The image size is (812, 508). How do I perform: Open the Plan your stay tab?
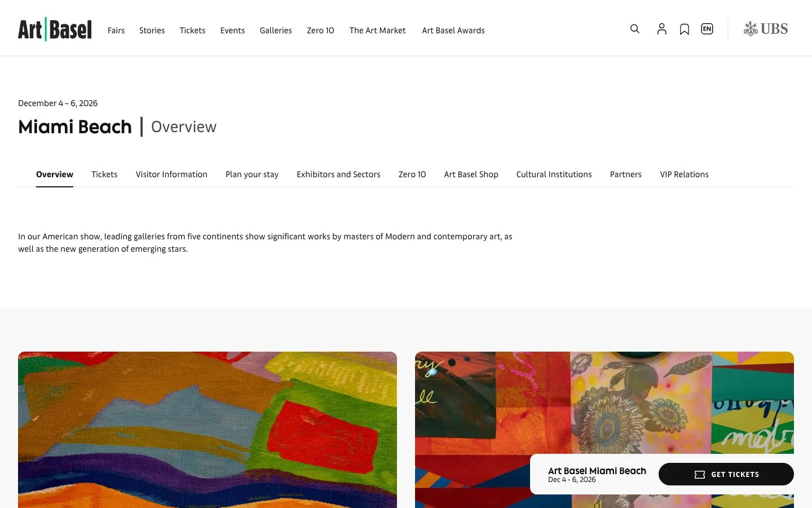[252, 174]
